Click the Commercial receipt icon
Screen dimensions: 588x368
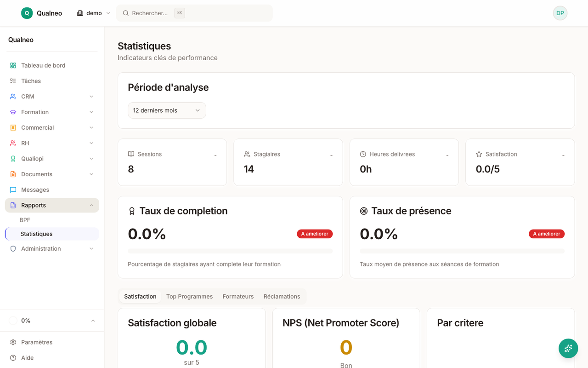pyautogui.click(x=13, y=127)
